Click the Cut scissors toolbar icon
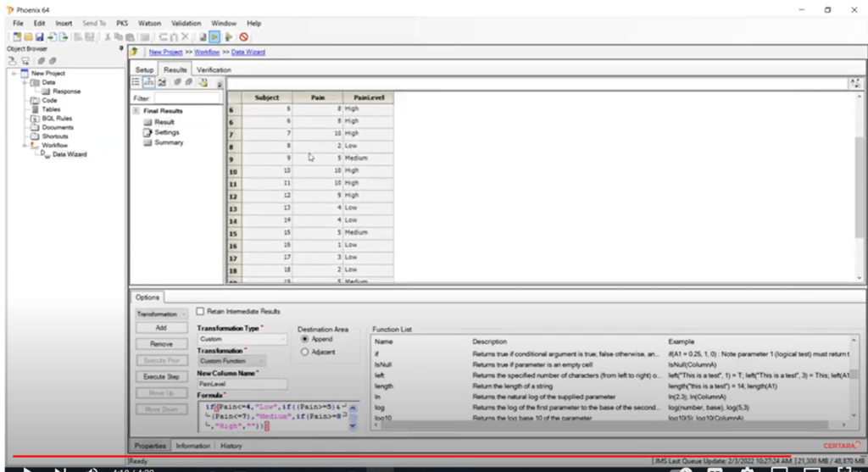Screen dimensions: 868x472 [x=108, y=37]
